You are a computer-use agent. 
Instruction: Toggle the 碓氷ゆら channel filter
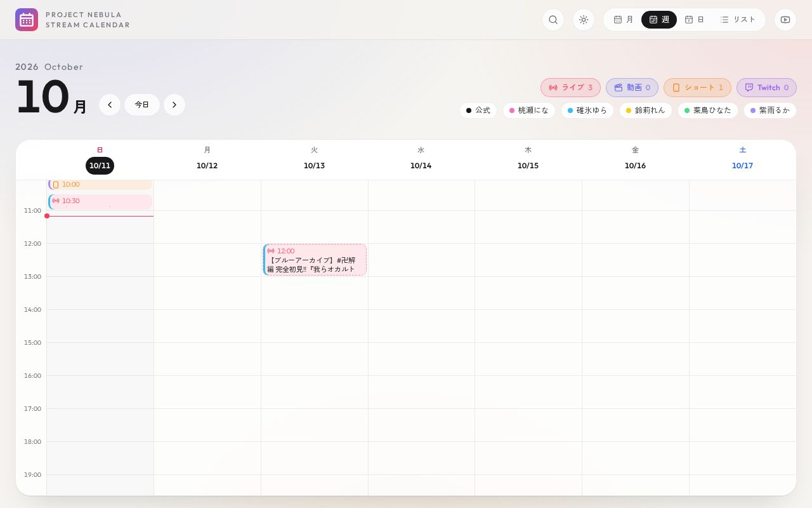pyautogui.click(x=587, y=110)
